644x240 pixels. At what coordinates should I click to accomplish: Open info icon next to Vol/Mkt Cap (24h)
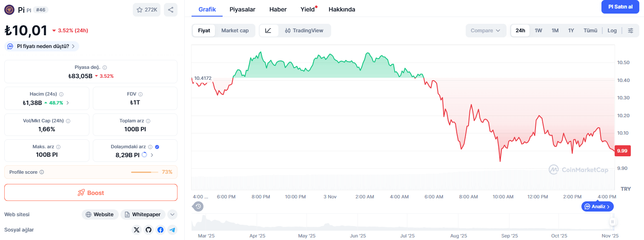click(x=68, y=121)
